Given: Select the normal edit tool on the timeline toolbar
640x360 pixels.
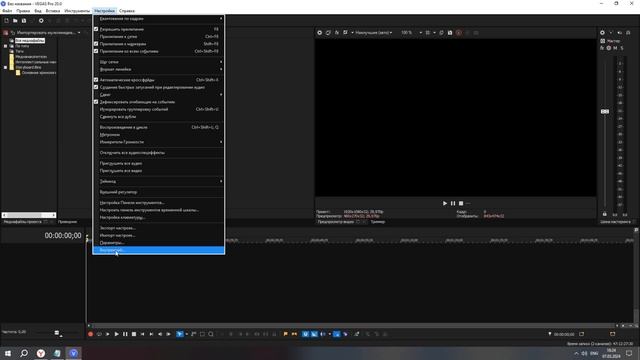Looking at the screenshot, I should 180,334.
